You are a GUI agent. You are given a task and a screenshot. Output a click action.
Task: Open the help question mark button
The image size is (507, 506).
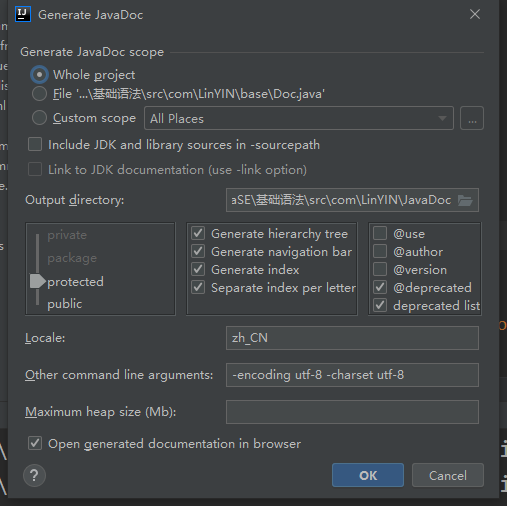coord(34,475)
